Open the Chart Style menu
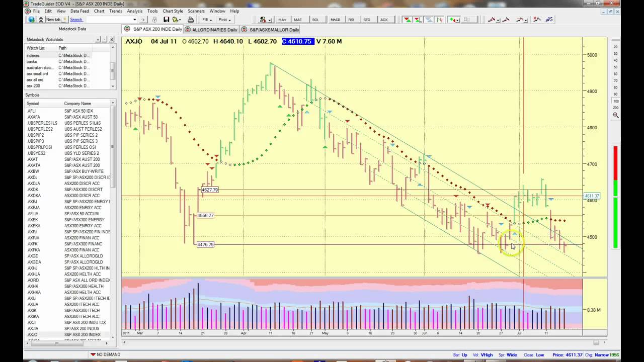This screenshot has height=362, width=644. (173, 11)
